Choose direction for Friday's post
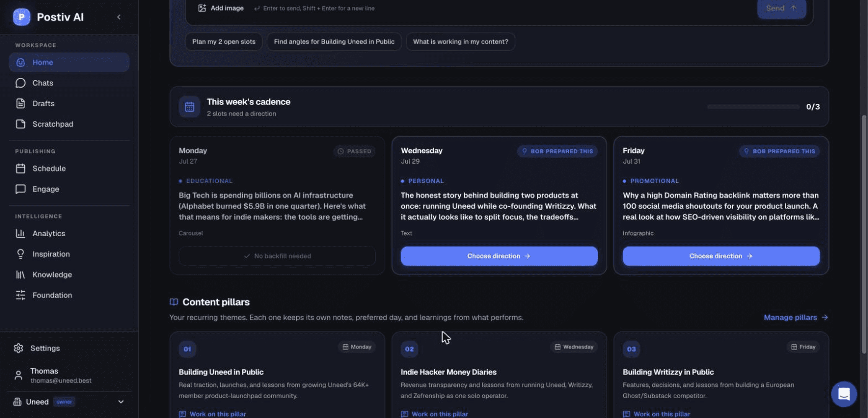Image resolution: width=868 pixels, height=418 pixels. click(x=721, y=256)
